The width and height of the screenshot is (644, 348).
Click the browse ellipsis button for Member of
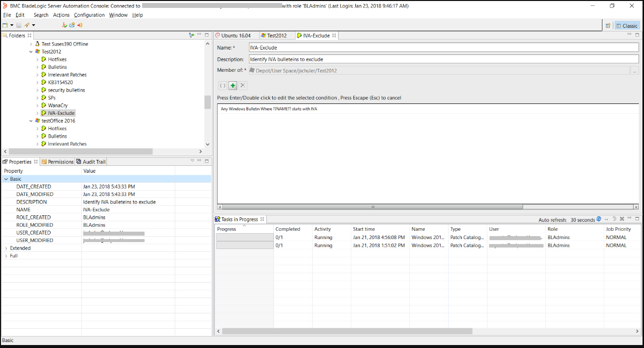635,71
